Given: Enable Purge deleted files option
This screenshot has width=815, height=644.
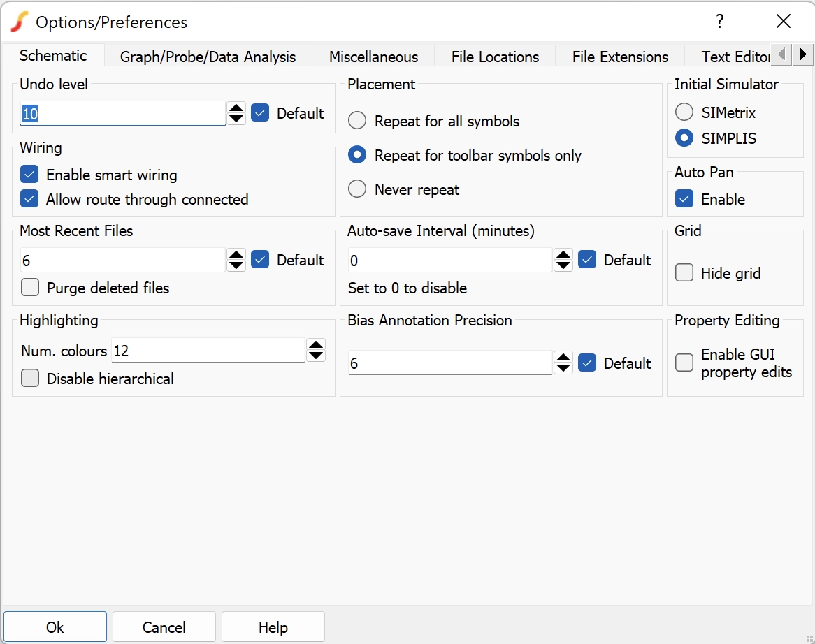Looking at the screenshot, I should click(30, 287).
